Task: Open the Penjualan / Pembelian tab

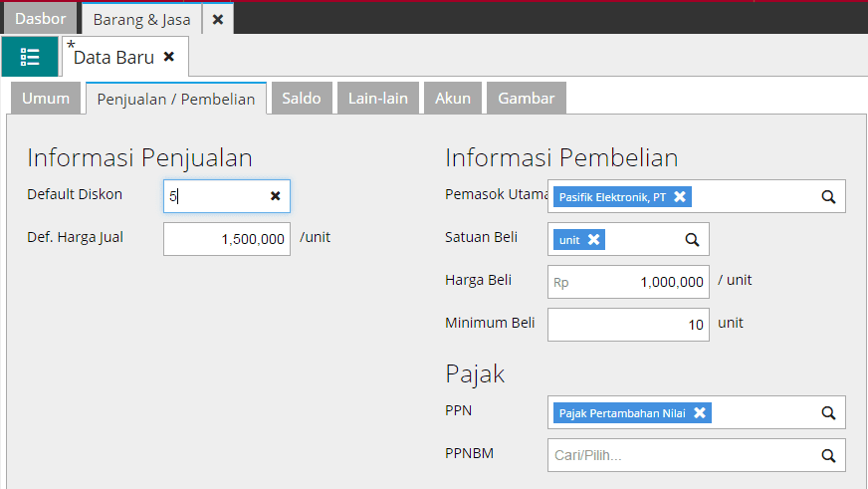Action: 176,99
